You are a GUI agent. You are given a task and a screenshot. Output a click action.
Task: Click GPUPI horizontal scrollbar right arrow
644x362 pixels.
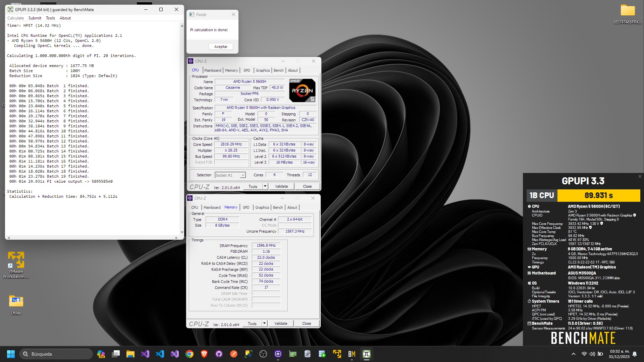pyautogui.click(x=176, y=238)
